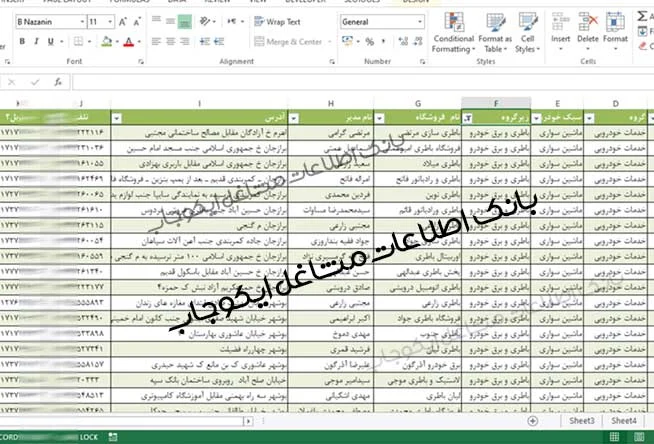The height and width of the screenshot is (444, 654).
Task: Click the formula bar Enter checkmark icon
Action: [35, 82]
